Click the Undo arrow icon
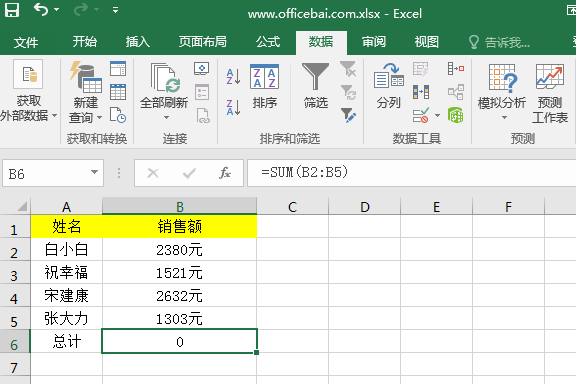576x384 pixels. [x=41, y=9]
